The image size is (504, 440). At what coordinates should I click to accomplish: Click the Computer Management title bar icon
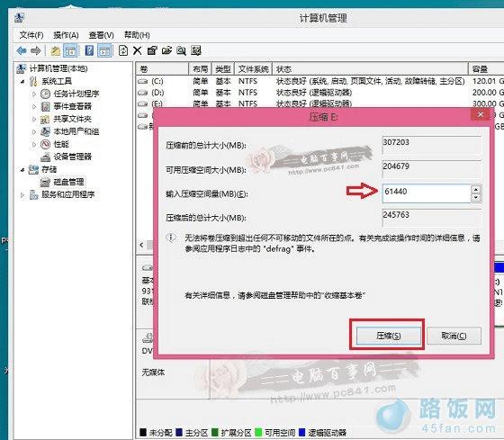(19, 17)
